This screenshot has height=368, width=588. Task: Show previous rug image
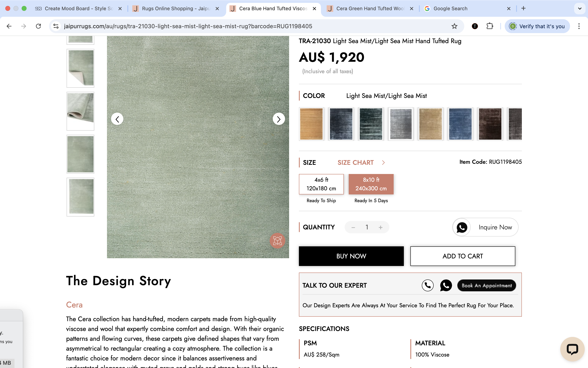click(x=117, y=119)
